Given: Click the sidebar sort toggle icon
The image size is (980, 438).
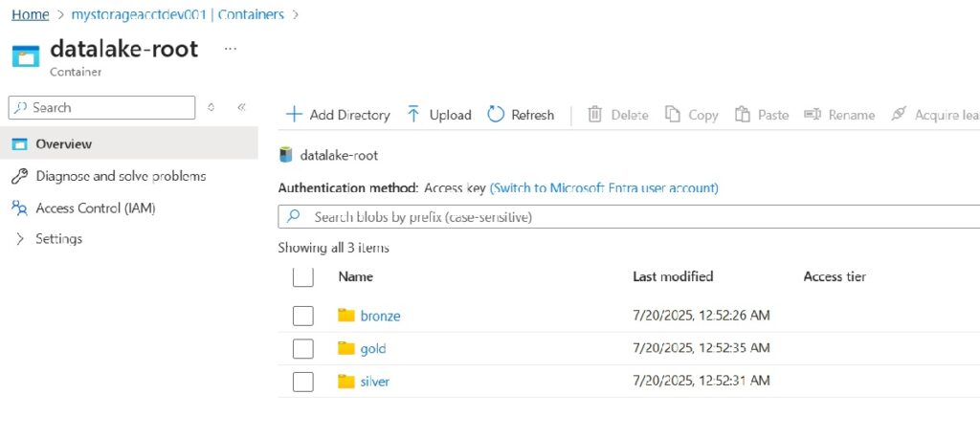Looking at the screenshot, I should pos(212,107).
